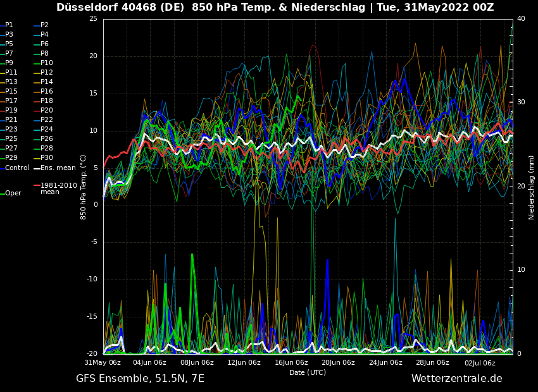
Task: Click the Date (UTC) axis label
Action: 308,372
